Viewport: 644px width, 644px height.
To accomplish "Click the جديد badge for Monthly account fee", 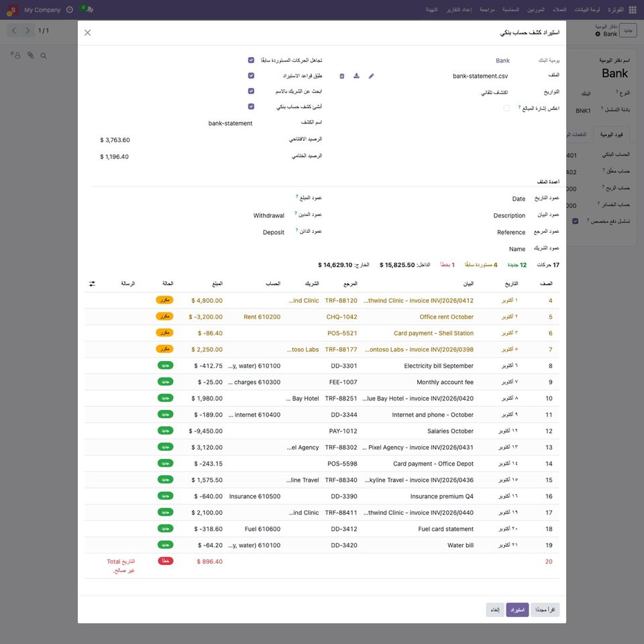I will 166,382.
